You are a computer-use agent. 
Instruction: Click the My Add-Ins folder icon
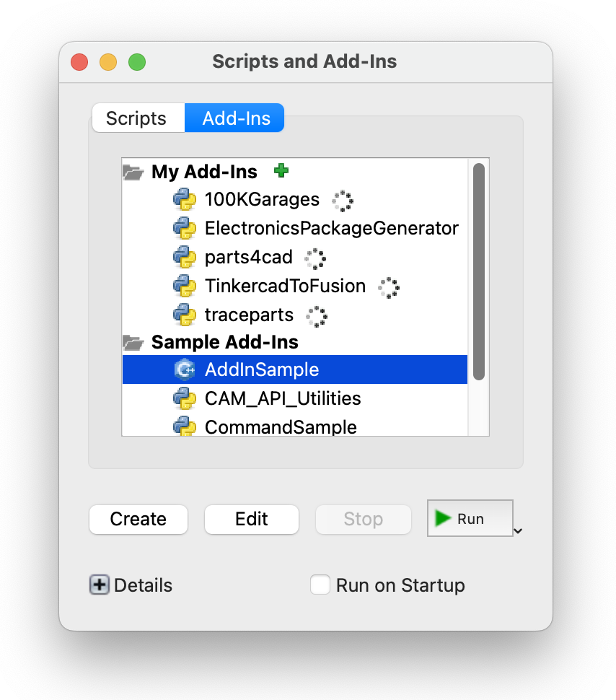133,172
